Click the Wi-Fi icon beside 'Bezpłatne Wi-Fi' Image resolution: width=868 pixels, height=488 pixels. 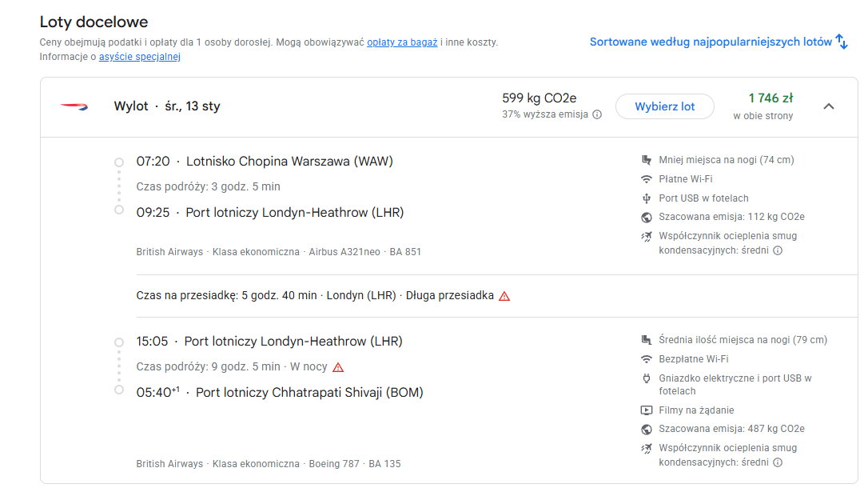[x=646, y=359]
